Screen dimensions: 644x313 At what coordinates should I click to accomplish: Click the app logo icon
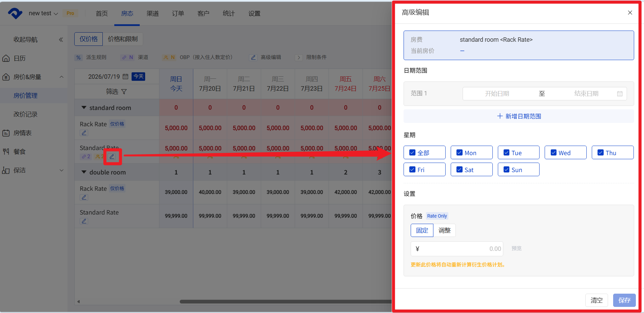click(x=15, y=13)
